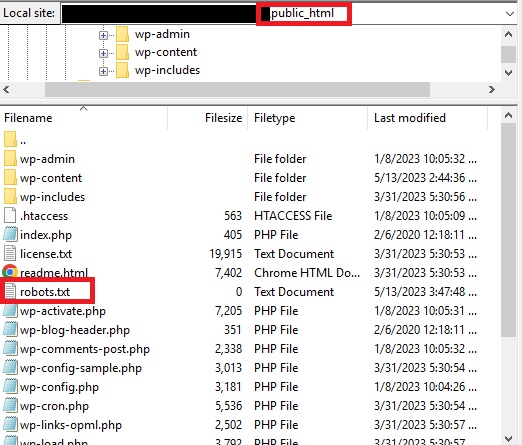Select the wp-admin filename in list
522x445 pixels.
tap(47, 159)
